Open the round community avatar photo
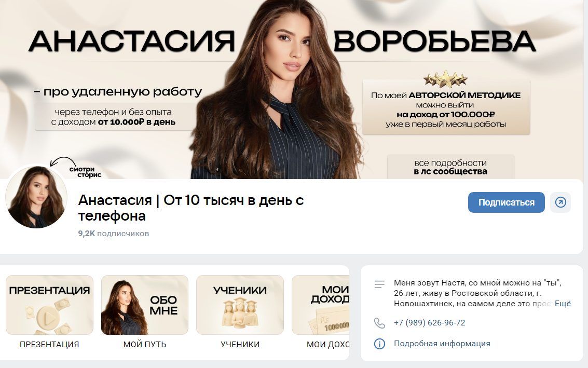Image resolution: width=588 pixels, height=368 pixels. (36, 197)
